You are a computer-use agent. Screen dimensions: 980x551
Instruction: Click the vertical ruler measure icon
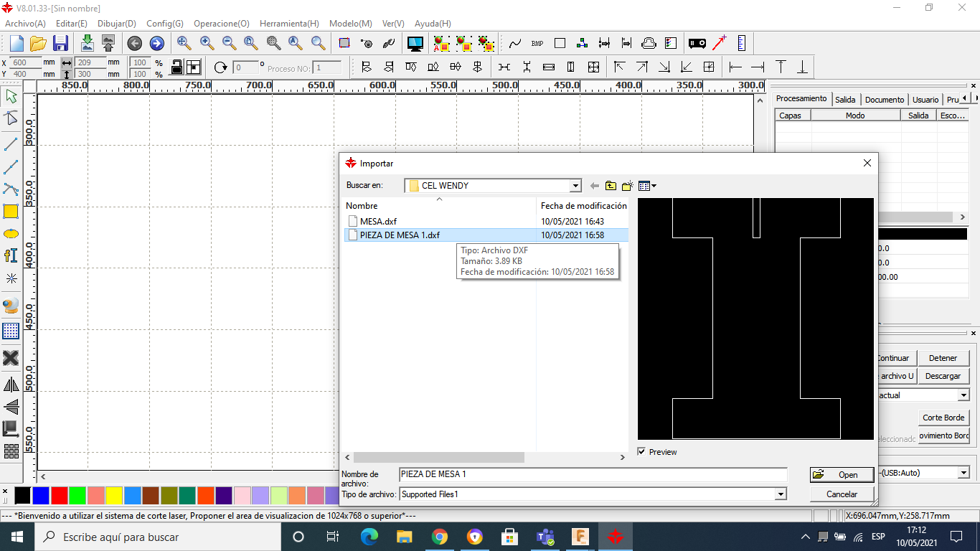pos(741,43)
